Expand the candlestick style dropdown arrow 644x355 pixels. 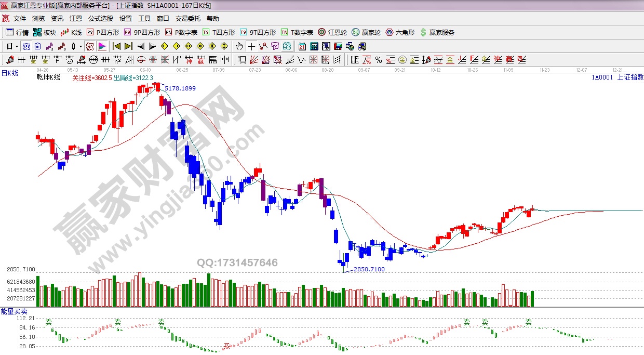tap(81, 46)
